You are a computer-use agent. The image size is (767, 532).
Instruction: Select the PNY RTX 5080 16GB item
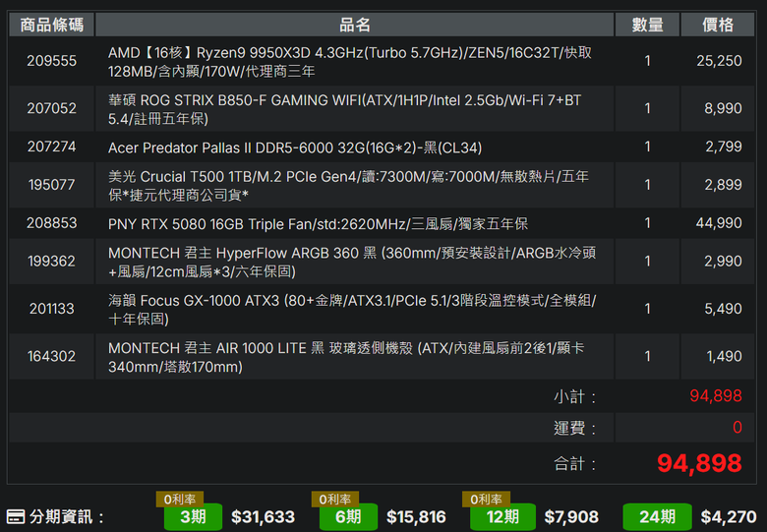[318, 224]
